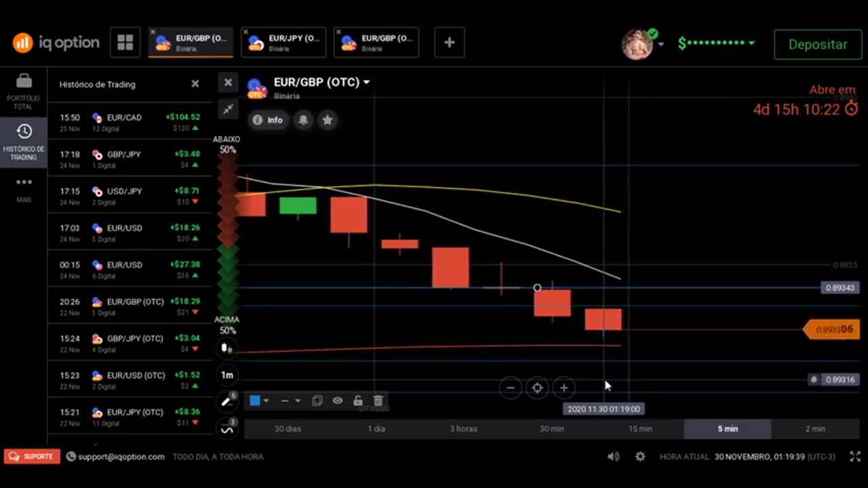This screenshot has height=488, width=868.
Task: Open the EUR/GBP (OTC) 20:26 trade entry
Action: pos(130,306)
